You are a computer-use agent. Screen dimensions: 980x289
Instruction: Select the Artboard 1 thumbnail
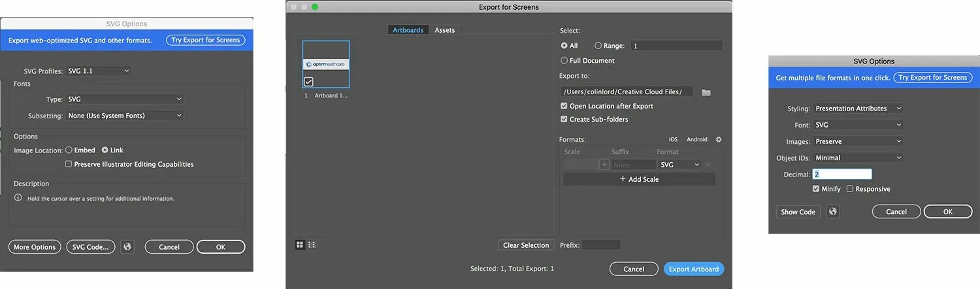(x=326, y=64)
